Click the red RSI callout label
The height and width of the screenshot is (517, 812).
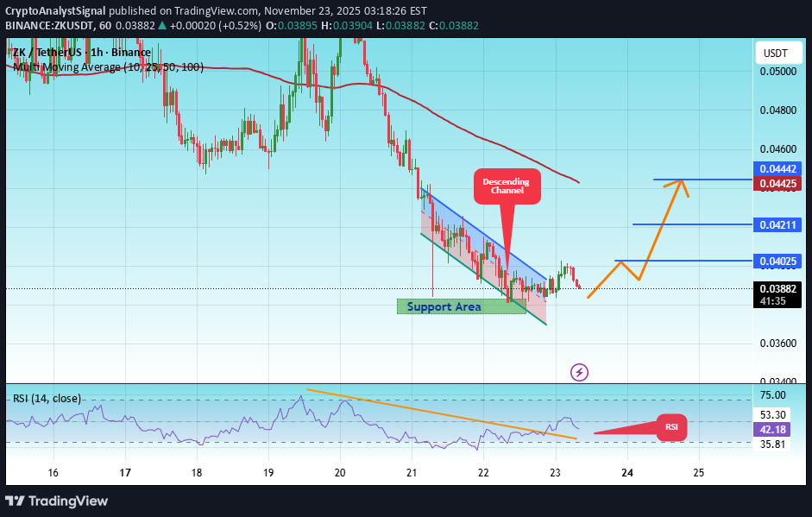[x=671, y=426]
